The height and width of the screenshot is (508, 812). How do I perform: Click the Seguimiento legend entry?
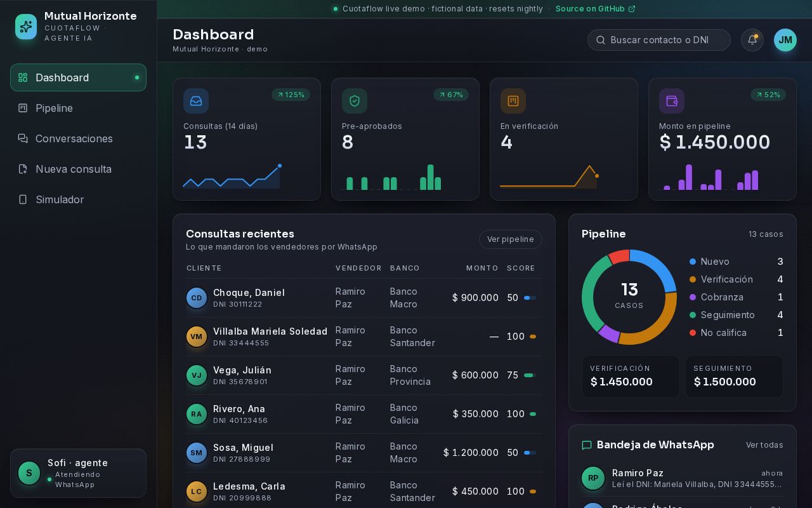point(737,315)
